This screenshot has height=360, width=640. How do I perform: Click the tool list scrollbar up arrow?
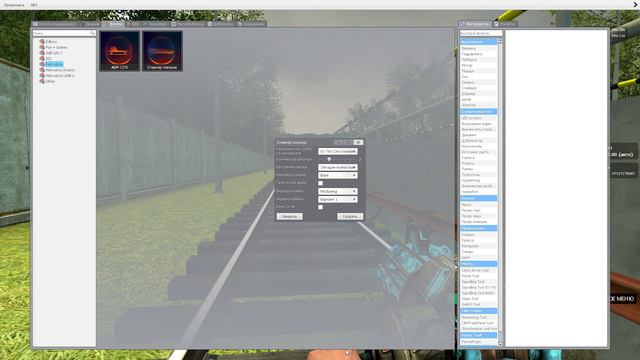[x=500, y=41]
